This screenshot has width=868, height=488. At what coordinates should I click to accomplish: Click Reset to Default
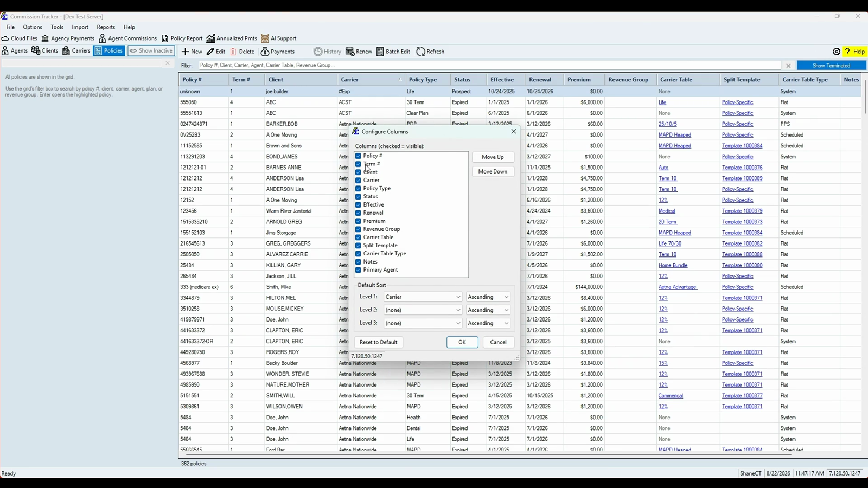378,342
